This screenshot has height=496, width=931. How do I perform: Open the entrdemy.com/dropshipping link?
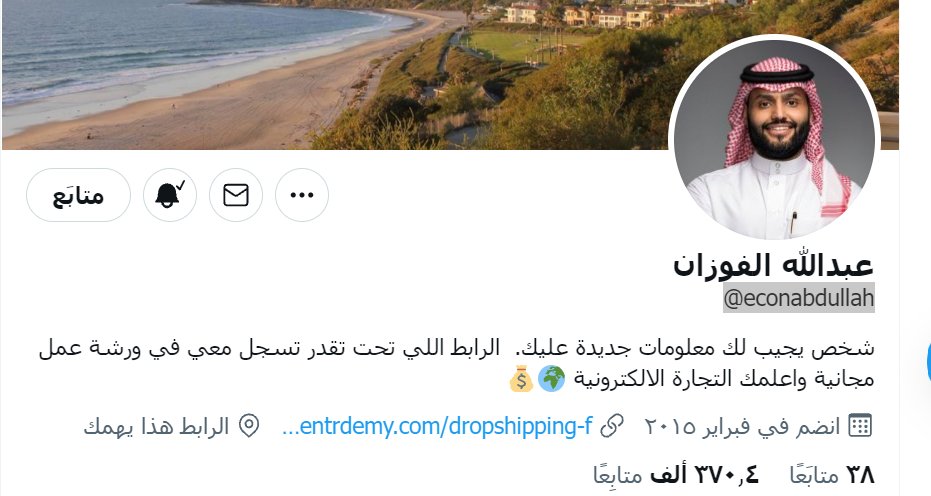click(437, 426)
